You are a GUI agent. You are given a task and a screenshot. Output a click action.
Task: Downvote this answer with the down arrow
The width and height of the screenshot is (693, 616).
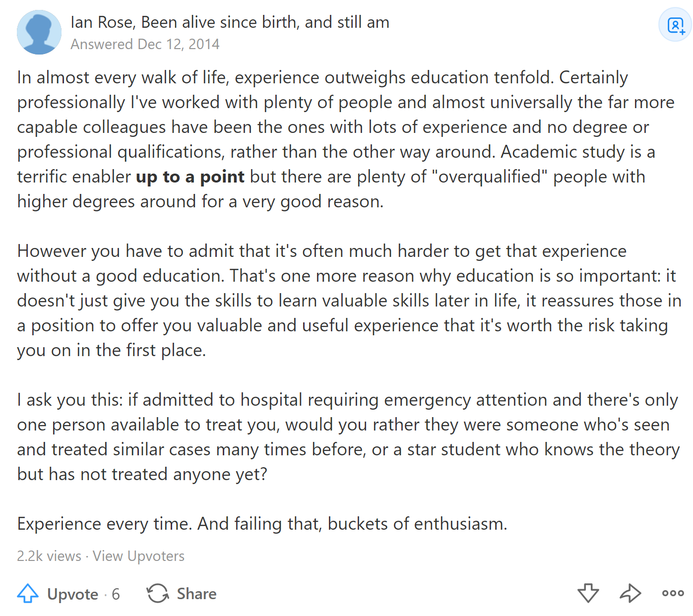(x=588, y=593)
